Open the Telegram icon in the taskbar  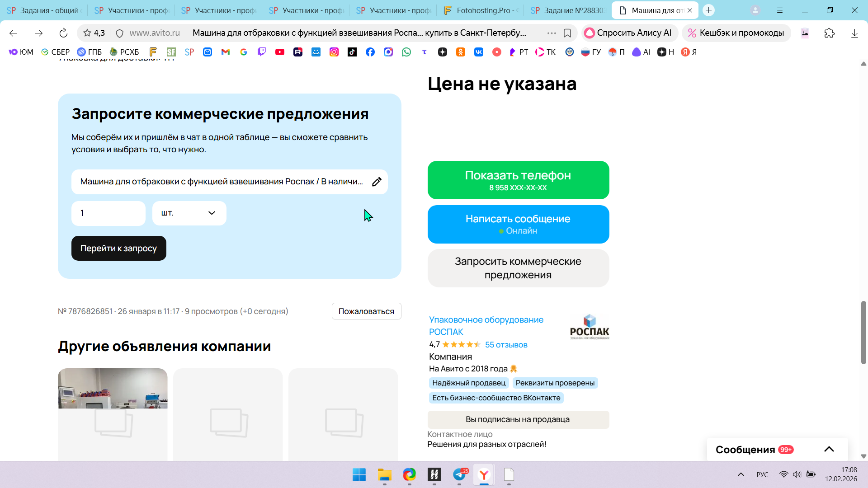[459, 474]
